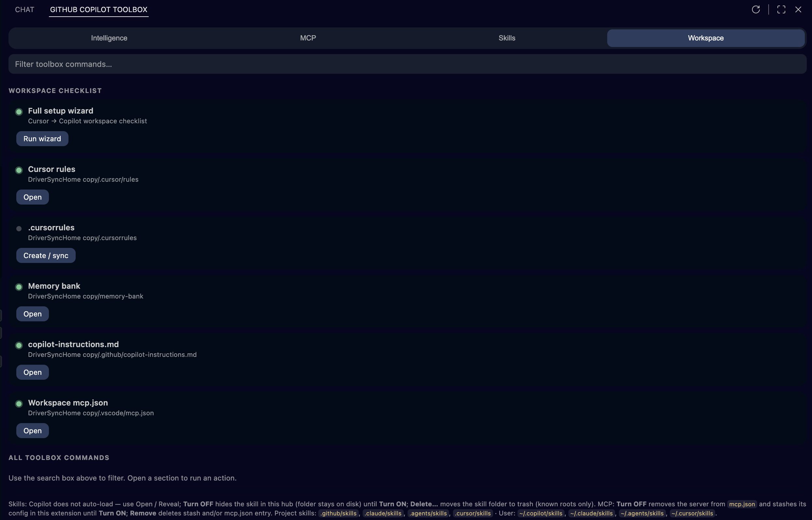Image resolution: width=812 pixels, height=520 pixels.
Task: Click the refresh icon in panel header
Action: coord(756,9)
